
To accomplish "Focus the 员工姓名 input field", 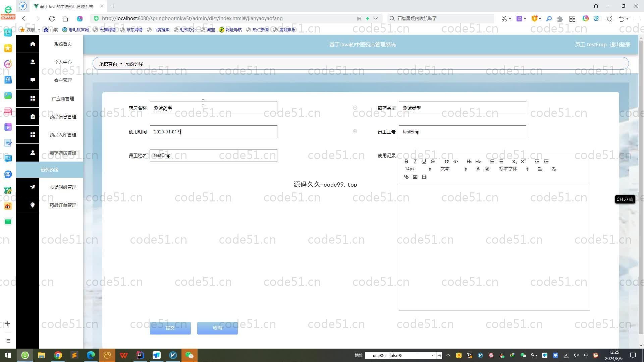I will pyautogui.click(x=213, y=156).
